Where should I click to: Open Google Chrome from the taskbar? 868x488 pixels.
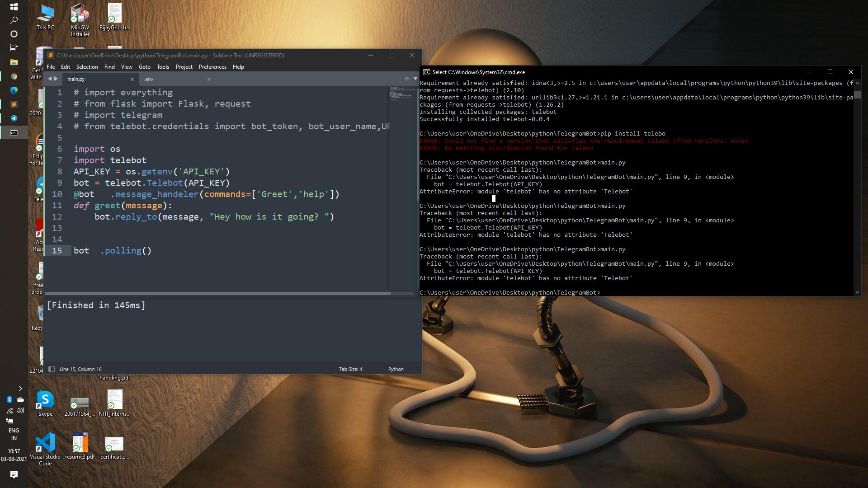coord(14,77)
